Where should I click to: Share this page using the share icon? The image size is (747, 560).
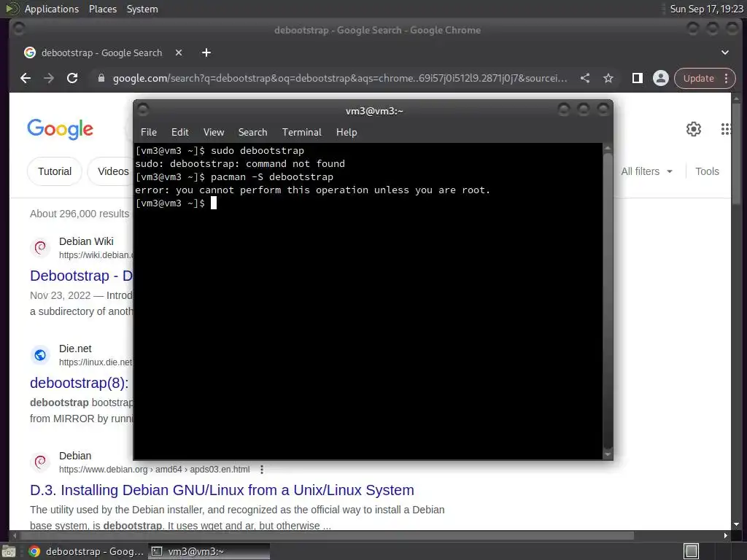[585, 78]
